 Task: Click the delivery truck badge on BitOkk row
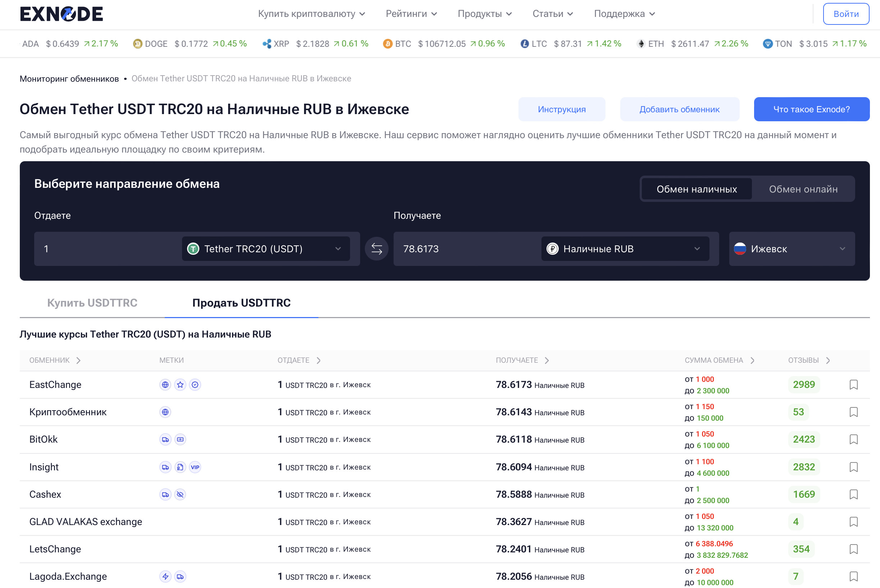tap(165, 439)
